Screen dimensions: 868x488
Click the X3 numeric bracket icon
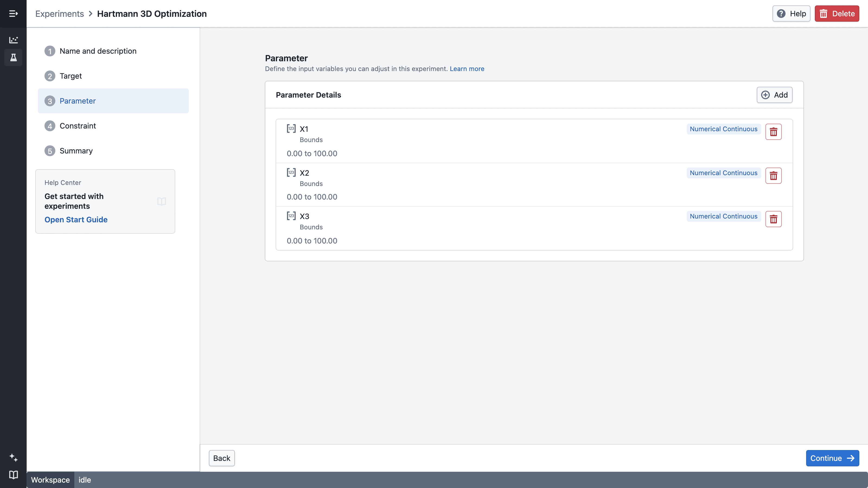coord(291,216)
